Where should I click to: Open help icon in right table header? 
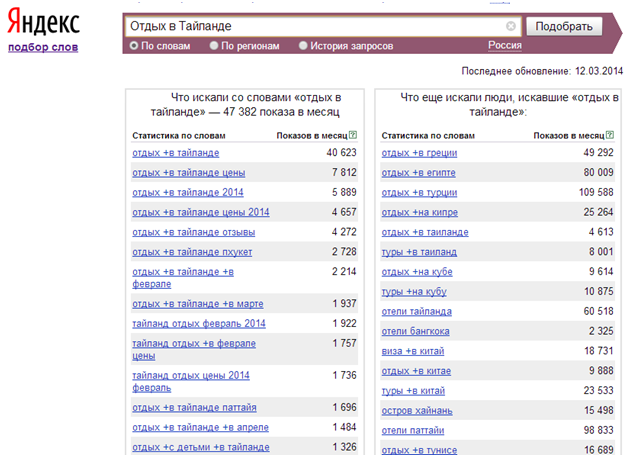[610, 135]
